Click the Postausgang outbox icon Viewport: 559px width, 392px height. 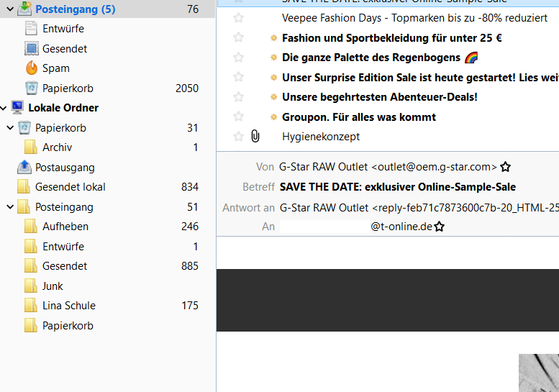tap(24, 168)
